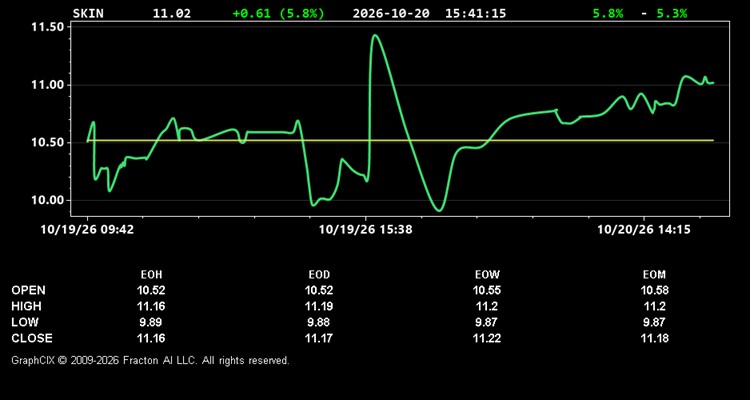Viewport: 750px width, 400px height.
Task: Select the EOD column header
Action: tap(319, 275)
